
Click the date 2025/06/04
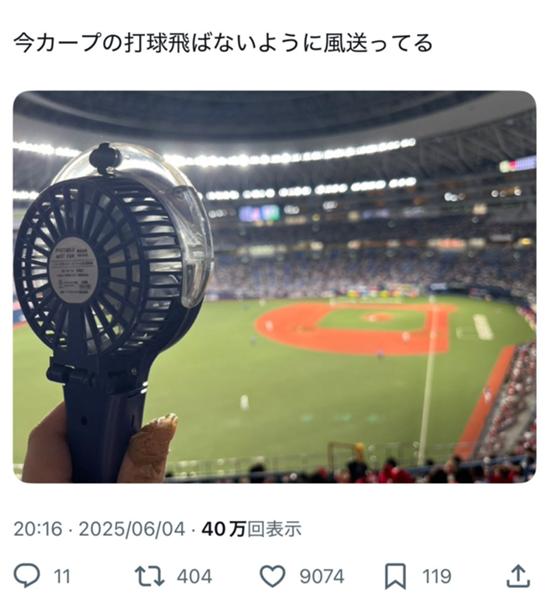pyautogui.click(x=132, y=529)
